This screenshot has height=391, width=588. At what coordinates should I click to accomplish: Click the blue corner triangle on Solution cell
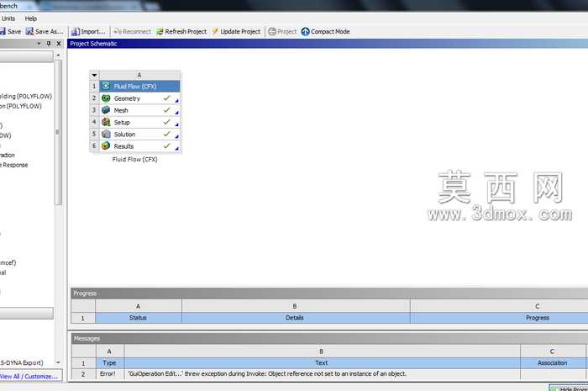coord(176,136)
